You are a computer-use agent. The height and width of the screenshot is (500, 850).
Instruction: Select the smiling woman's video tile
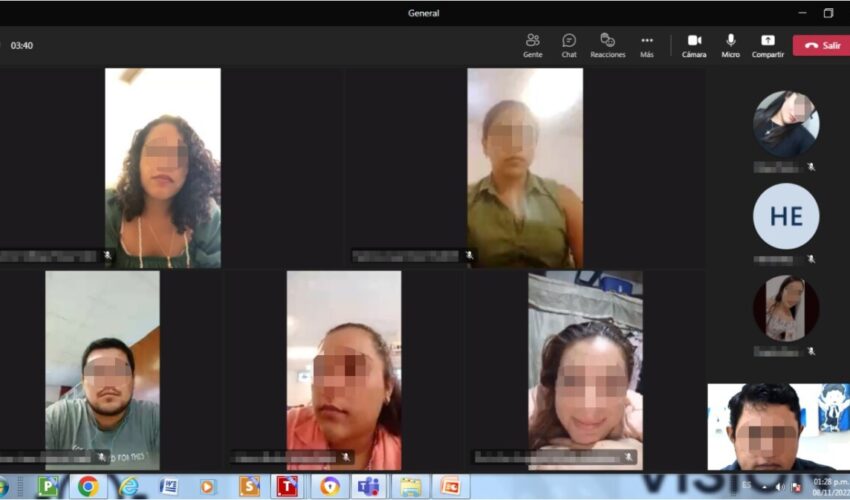pyautogui.click(x=585, y=370)
